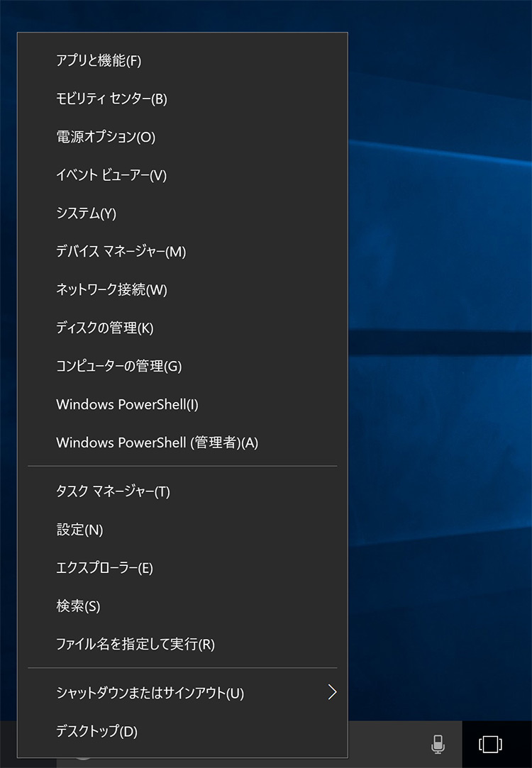The width and height of the screenshot is (532, 768).
Task: Run Windows PowerShell (管理者)(A) as admin
Action: [157, 443]
